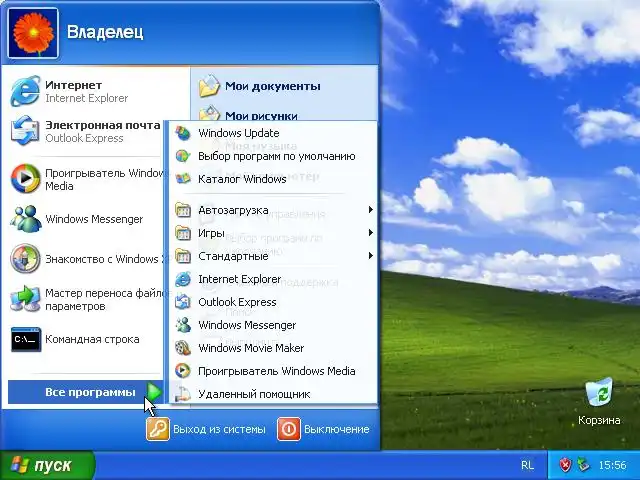Click Проигрыватель Windows Media icon in submenu
The image size is (640, 480).
183,371
